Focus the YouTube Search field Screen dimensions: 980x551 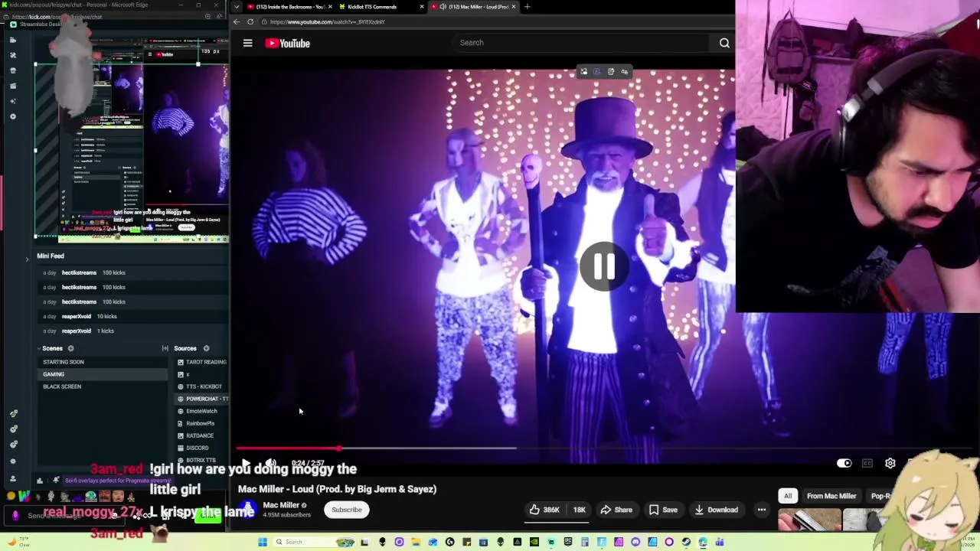tap(582, 43)
